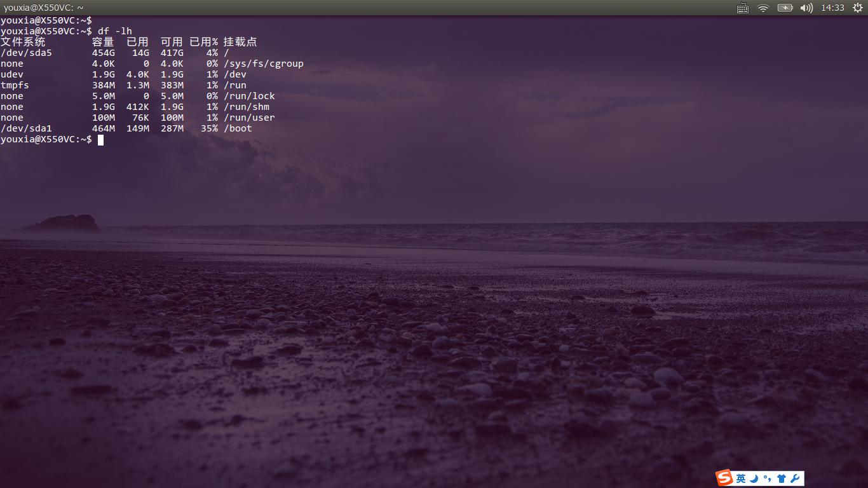This screenshot has width=868, height=488.
Task: Click the youxia@X550VC window title
Action: click(43, 8)
